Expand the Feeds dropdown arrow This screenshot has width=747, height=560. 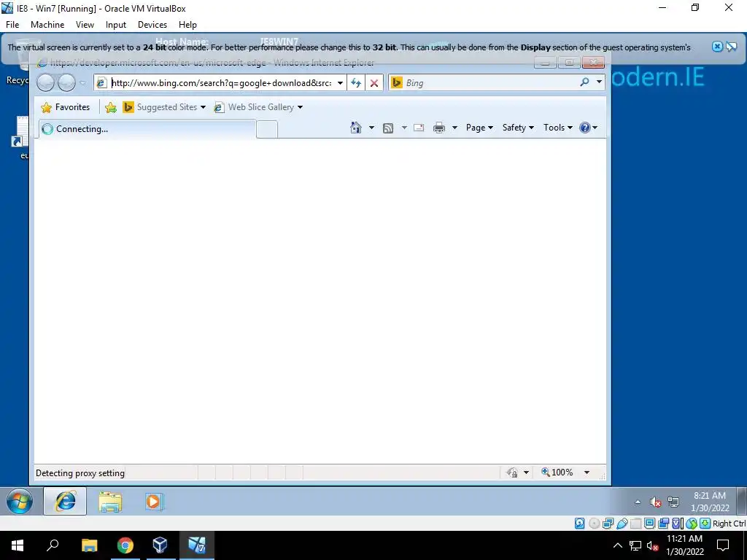(x=404, y=128)
